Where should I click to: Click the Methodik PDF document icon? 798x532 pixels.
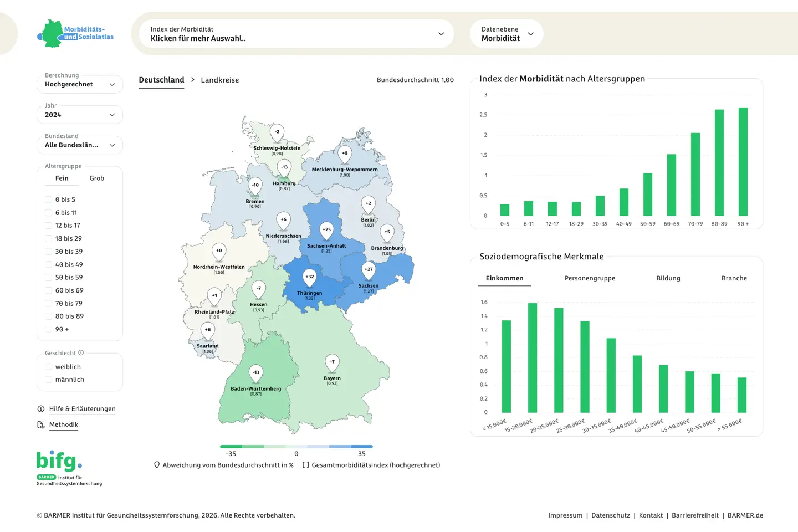pos(41,424)
